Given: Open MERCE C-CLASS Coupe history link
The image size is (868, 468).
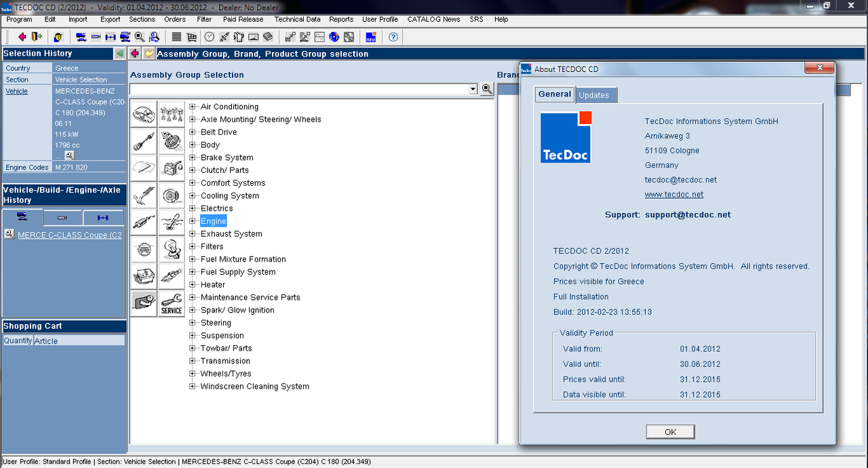Looking at the screenshot, I should pyautogui.click(x=70, y=235).
